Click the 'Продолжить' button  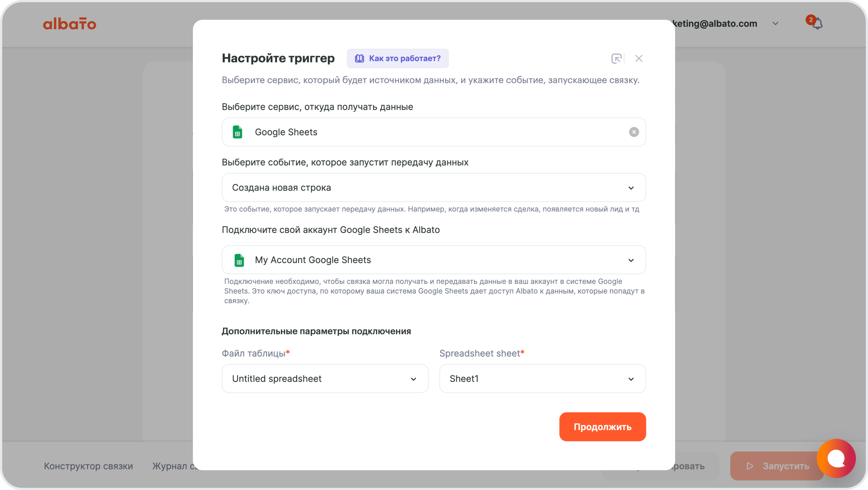(x=603, y=427)
